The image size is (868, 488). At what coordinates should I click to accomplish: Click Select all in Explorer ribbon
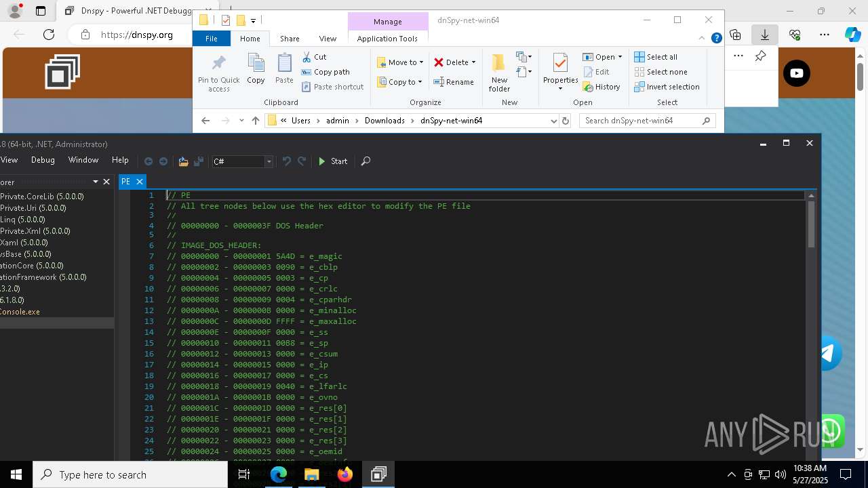(656, 57)
